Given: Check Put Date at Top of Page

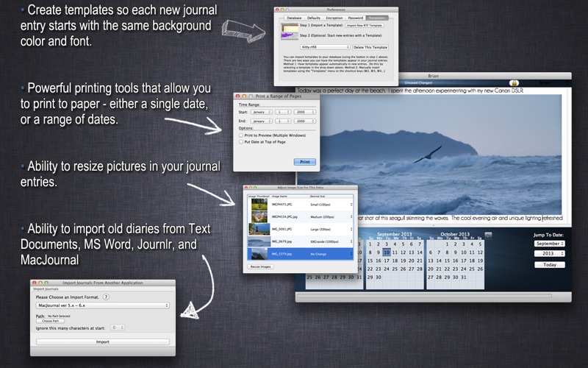Looking at the screenshot, I should click(x=242, y=142).
